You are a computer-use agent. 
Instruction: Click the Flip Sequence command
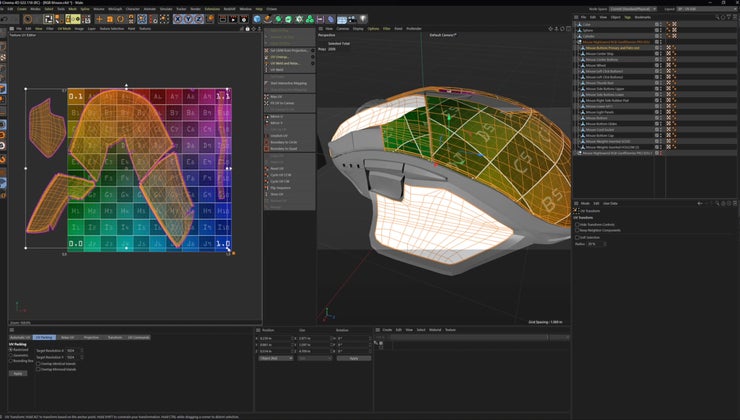click(x=281, y=188)
